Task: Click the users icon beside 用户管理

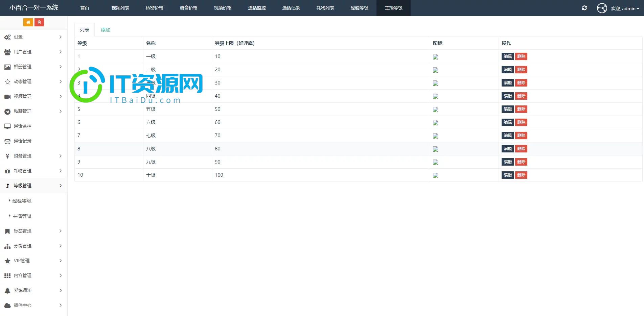Action: point(7,52)
